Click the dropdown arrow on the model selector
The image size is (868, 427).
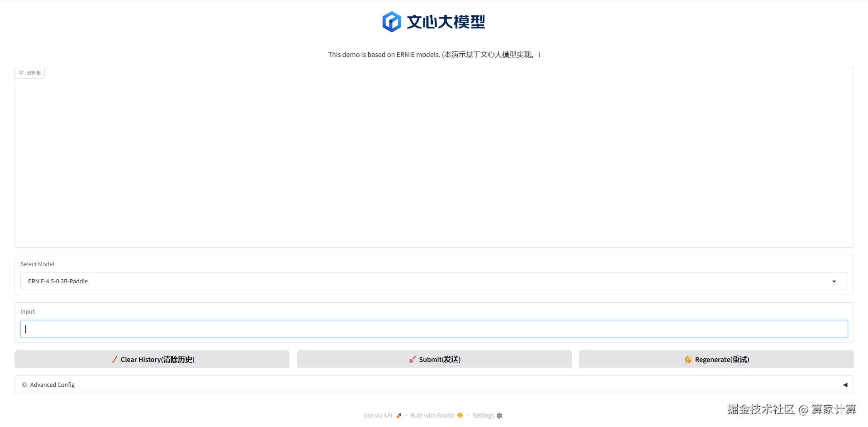834,281
